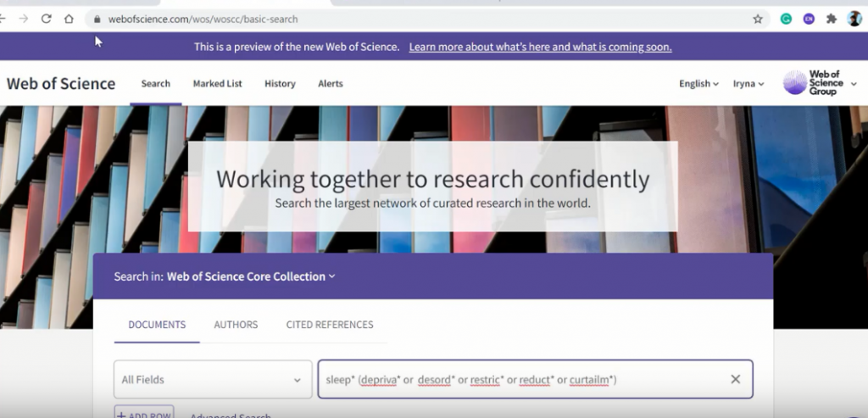868x418 pixels.
Task: Bookmark this page with the star icon
Action: coord(758,19)
